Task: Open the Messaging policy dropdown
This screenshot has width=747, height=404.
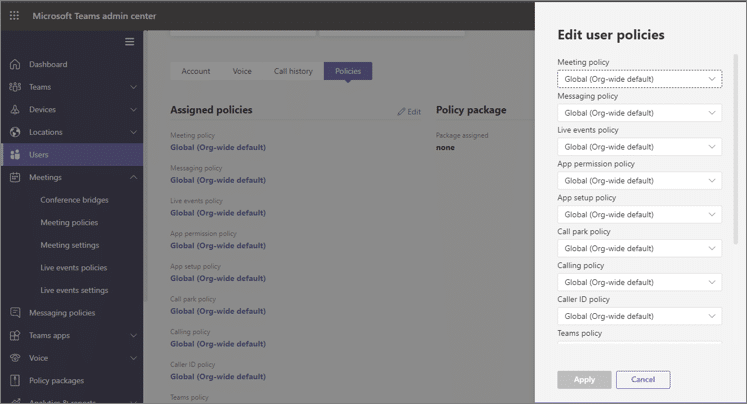Action: 639,113
